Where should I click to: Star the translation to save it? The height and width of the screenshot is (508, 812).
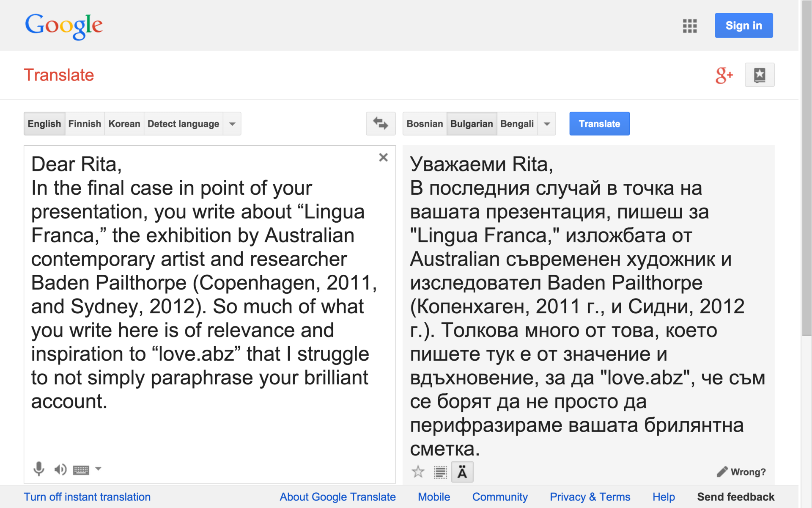tap(418, 472)
